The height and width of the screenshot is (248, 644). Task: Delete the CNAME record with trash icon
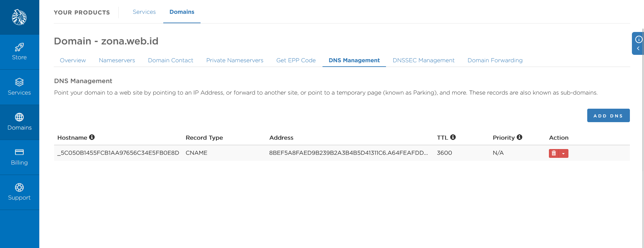tap(554, 153)
